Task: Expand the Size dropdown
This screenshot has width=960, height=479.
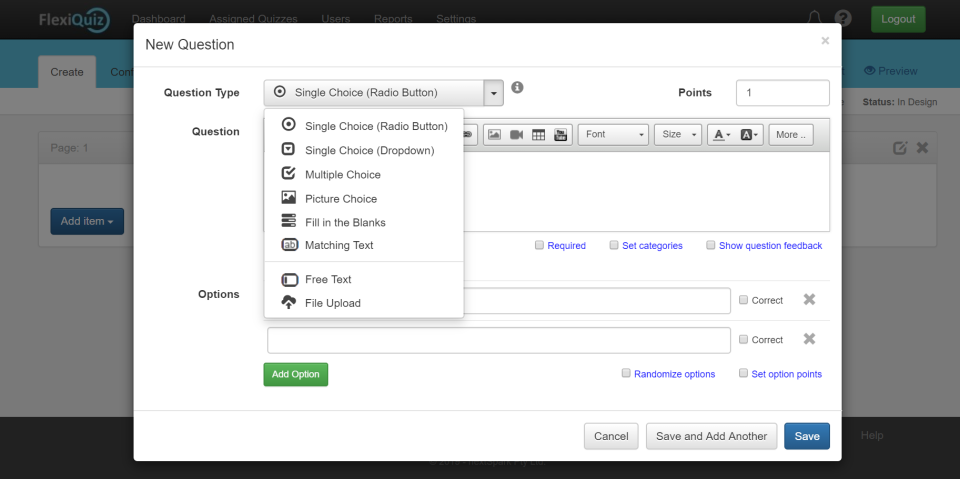Action: 678,134
